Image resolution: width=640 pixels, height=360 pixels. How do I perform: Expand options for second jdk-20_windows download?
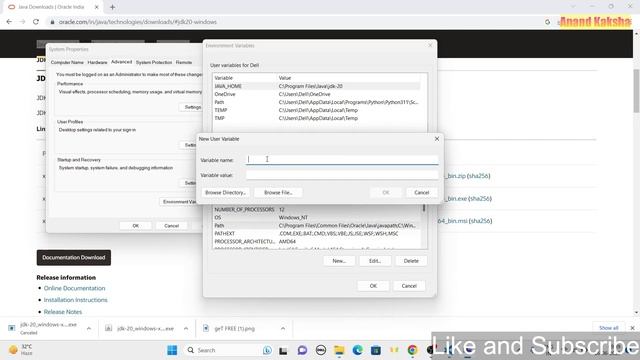(186, 328)
